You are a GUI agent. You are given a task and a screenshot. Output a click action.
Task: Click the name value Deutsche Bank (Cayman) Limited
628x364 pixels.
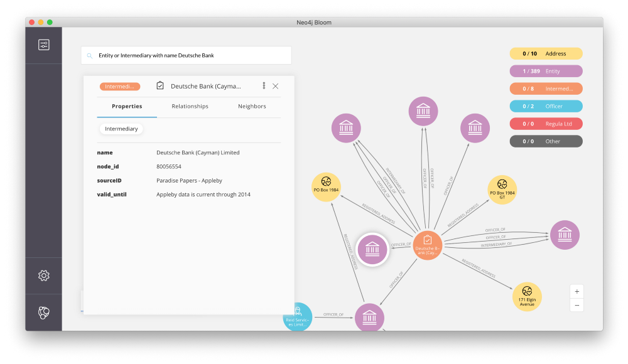(198, 153)
